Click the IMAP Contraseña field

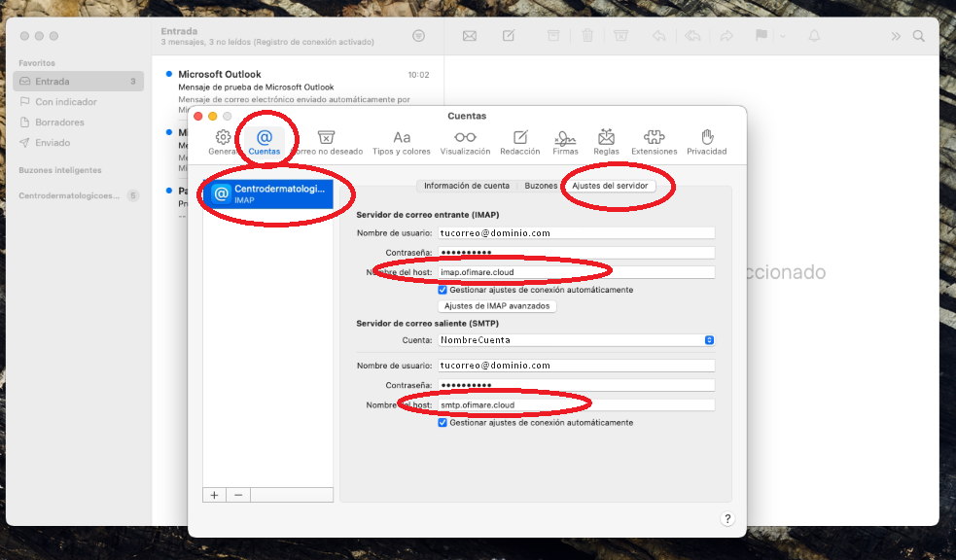point(576,252)
